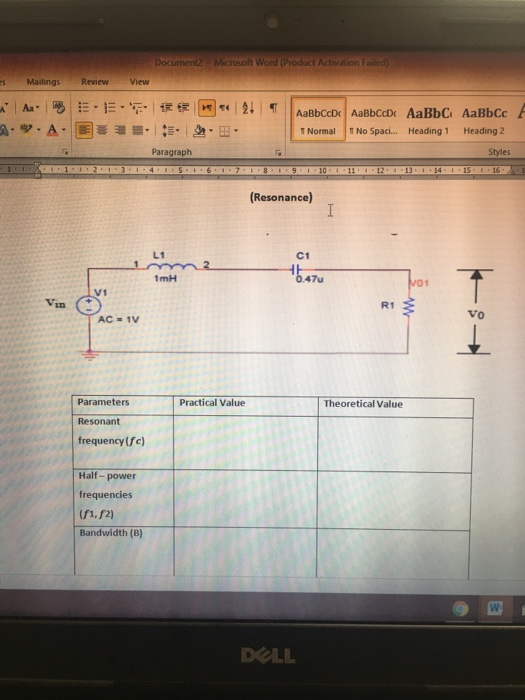Switch to the View ribbon tab
The width and height of the screenshot is (525, 700).
pyautogui.click(x=139, y=82)
